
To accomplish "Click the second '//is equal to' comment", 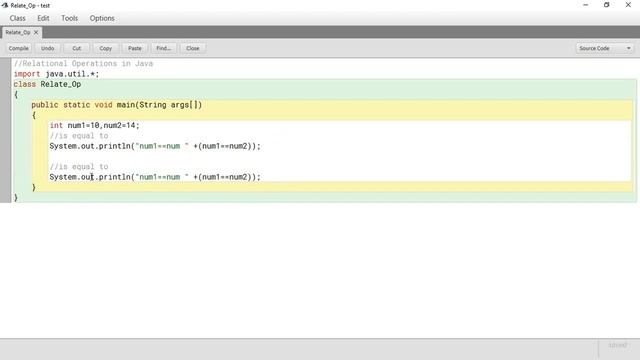I will point(79,167).
